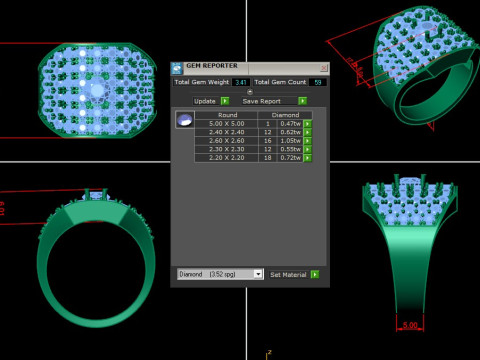
Task: Click the count 18 cell
Action: coord(267,158)
